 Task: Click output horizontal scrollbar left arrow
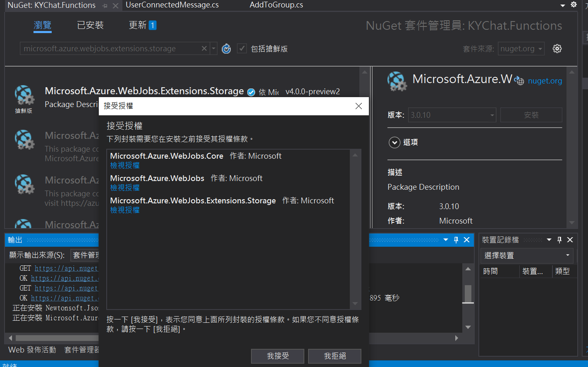[10, 338]
